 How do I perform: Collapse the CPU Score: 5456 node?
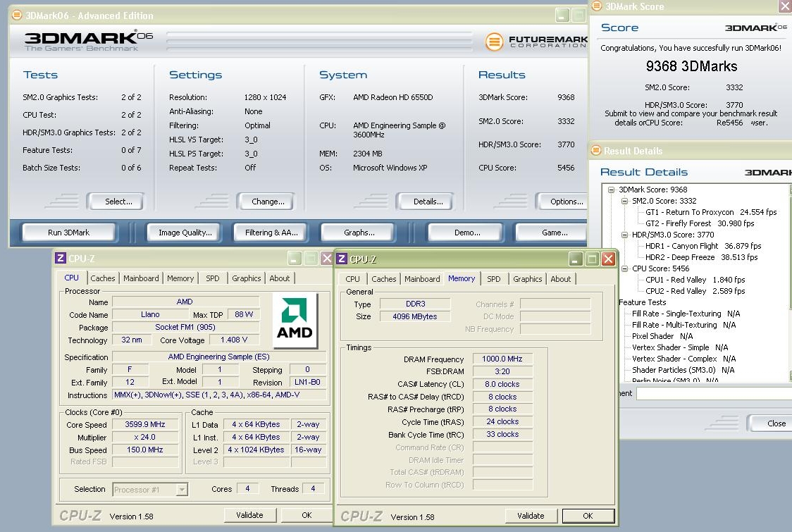(x=625, y=268)
